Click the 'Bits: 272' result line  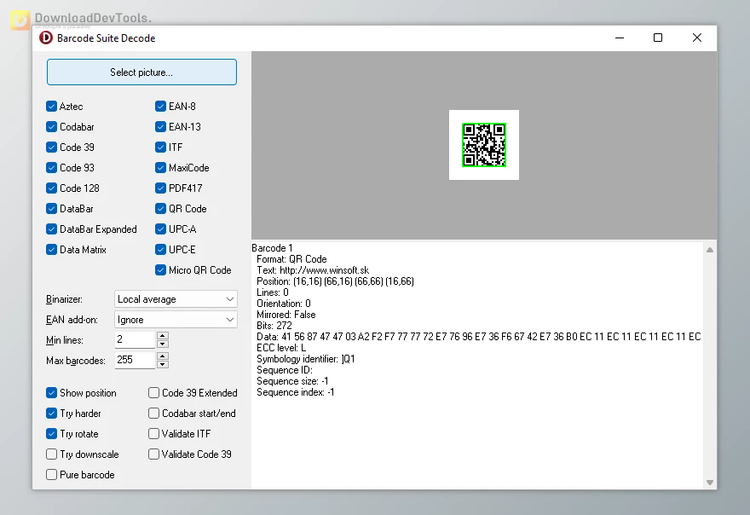click(274, 326)
